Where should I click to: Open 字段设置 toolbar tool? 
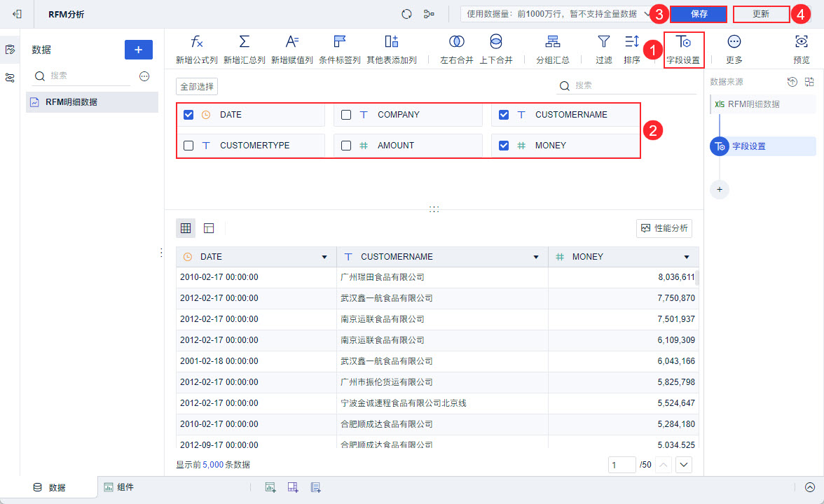point(683,49)
